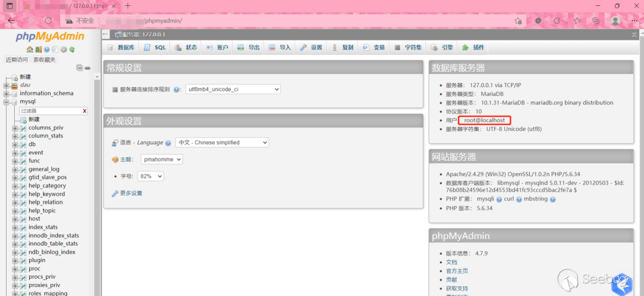This screenshot has width=644, height=296.
Task: Click the link-with-main-panel chain icon
Action: pyautogui.click(x=88, y=68)
